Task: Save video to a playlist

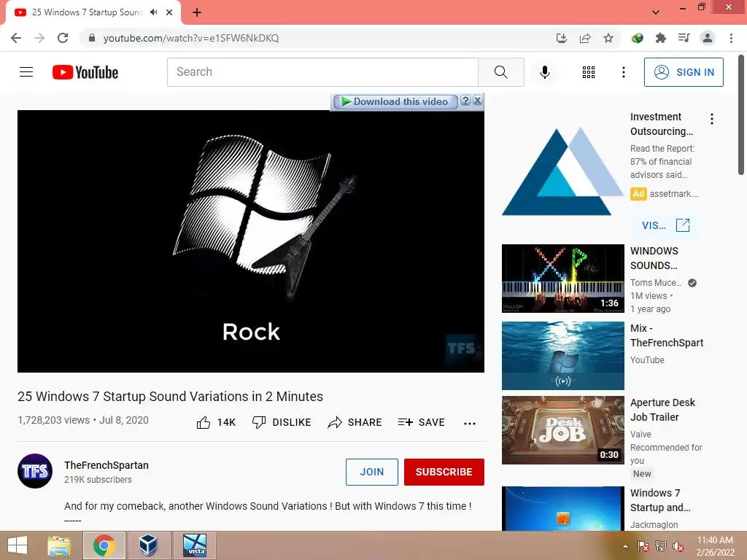Action: click(421, 422)
